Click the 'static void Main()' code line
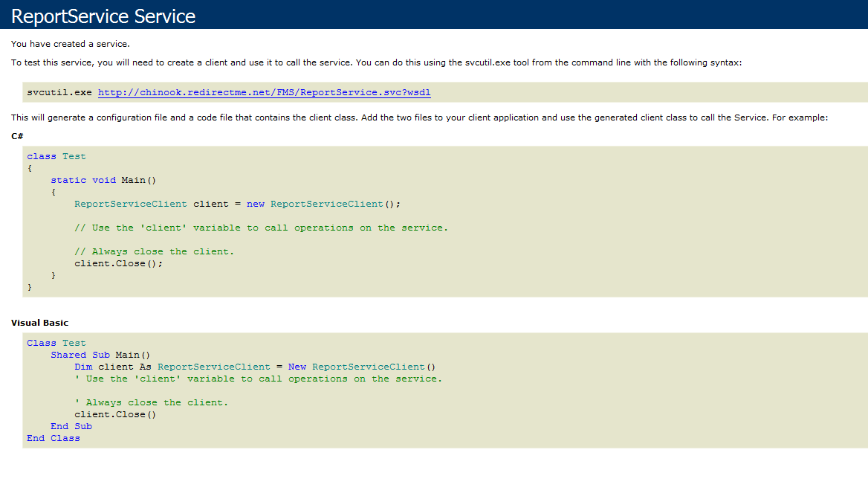 103,180
